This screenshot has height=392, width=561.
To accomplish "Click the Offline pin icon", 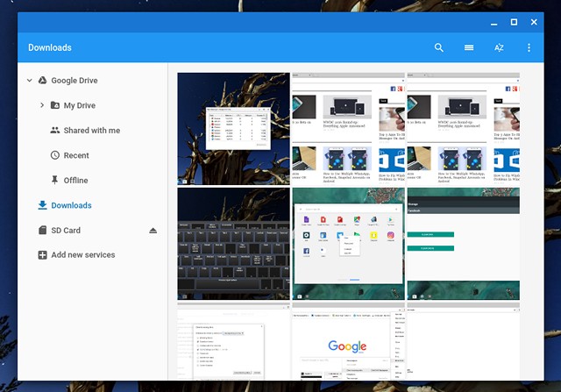I will 54,180.
